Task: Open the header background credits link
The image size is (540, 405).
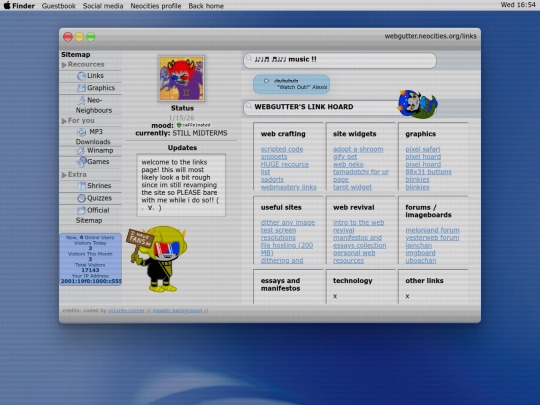Action: [177, 310]
